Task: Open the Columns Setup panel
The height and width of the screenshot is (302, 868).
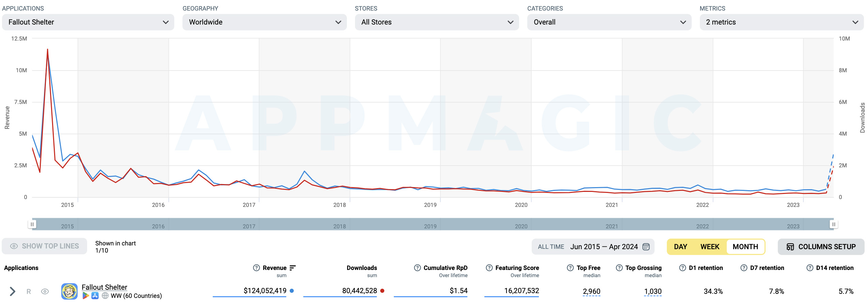Action: click(821, 247)
